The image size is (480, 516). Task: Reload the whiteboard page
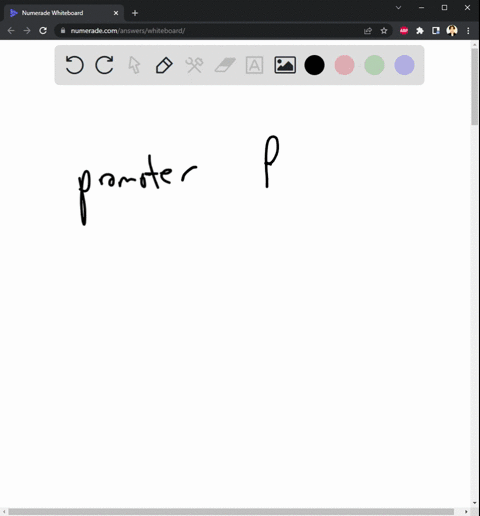(43, 31)
